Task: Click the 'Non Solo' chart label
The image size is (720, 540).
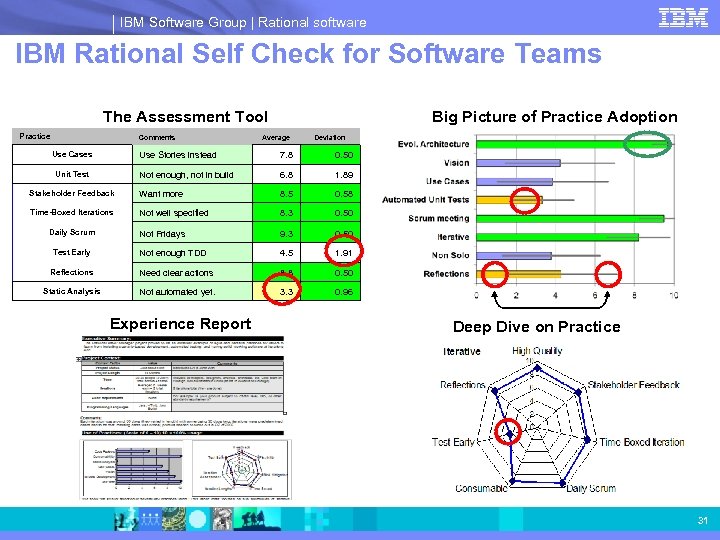Action: tap(450, 255)
